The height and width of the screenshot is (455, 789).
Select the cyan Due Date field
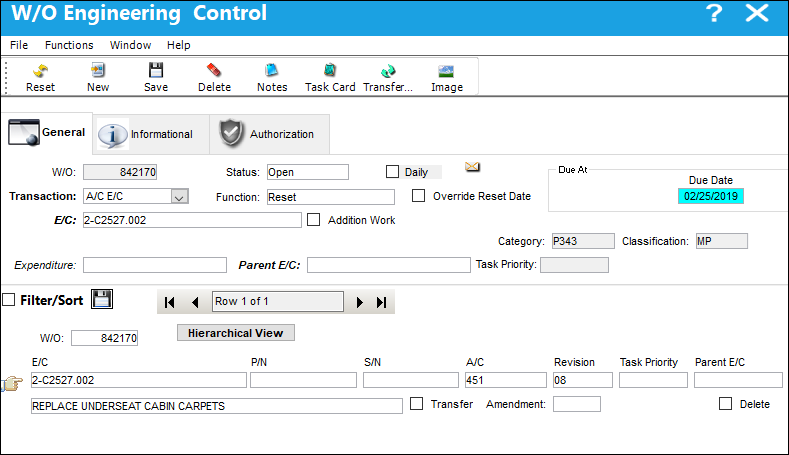(x=711, y=196)
